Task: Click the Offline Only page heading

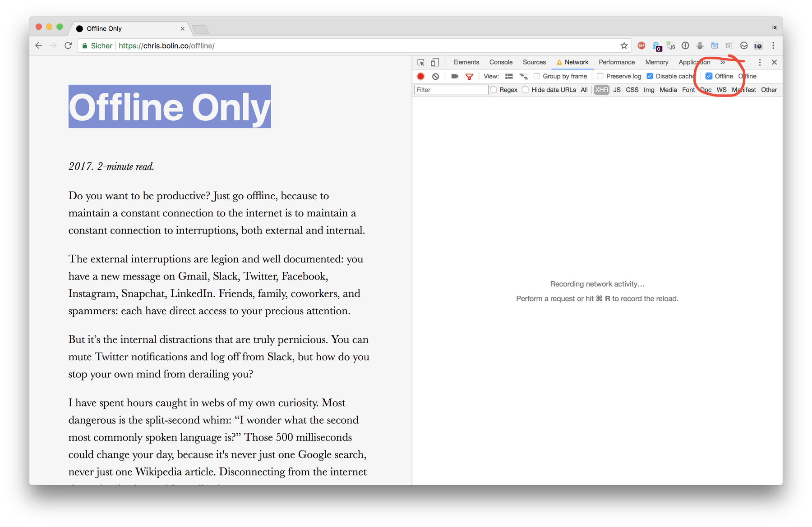Action: (x=170, y=107)
